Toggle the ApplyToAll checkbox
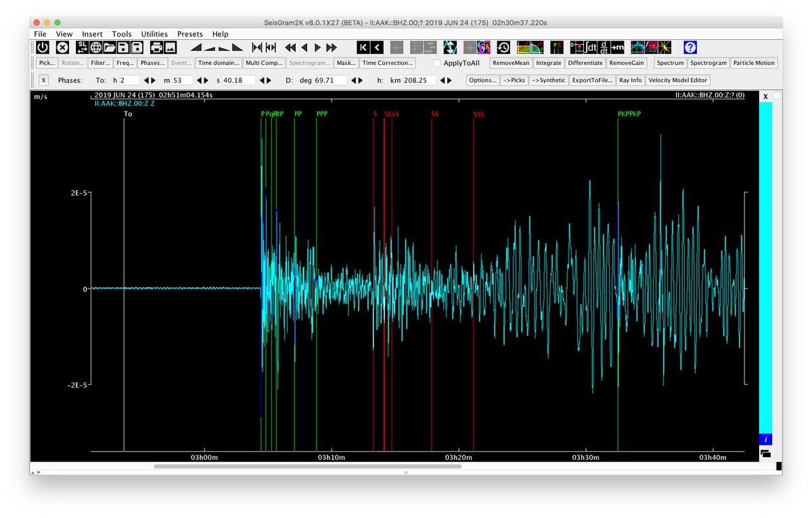Image resolution: width=812 pixels, height=518 pixels. tap(436, 63)
